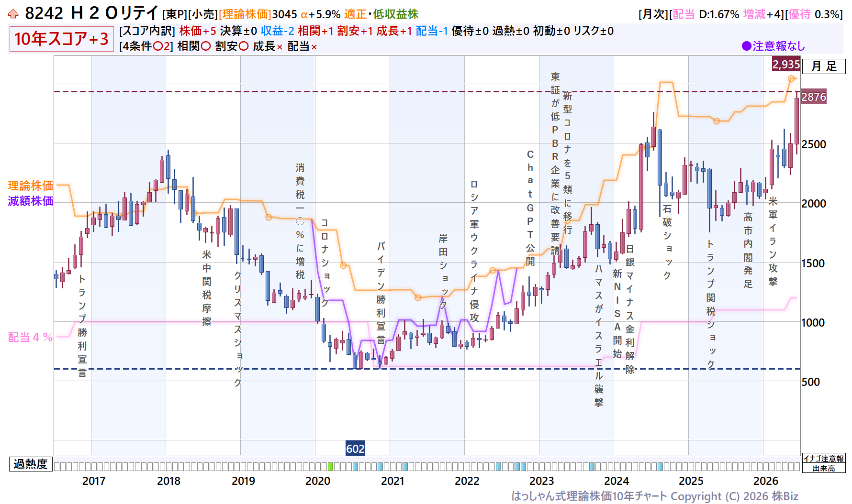Click the 2017 year label on axis

tap(94, 481)
